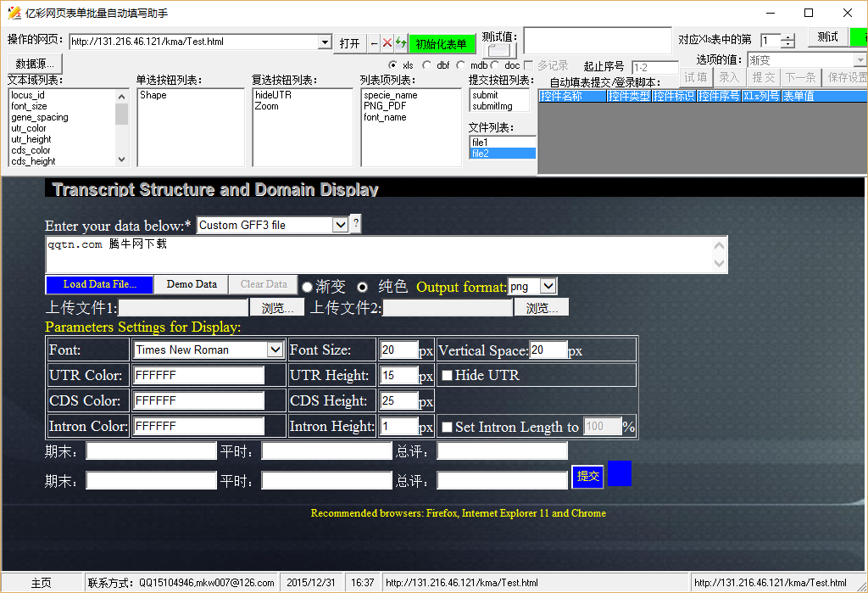Click the UTR Color input field
Screen dimensions: 868x593
coord(198,375)
